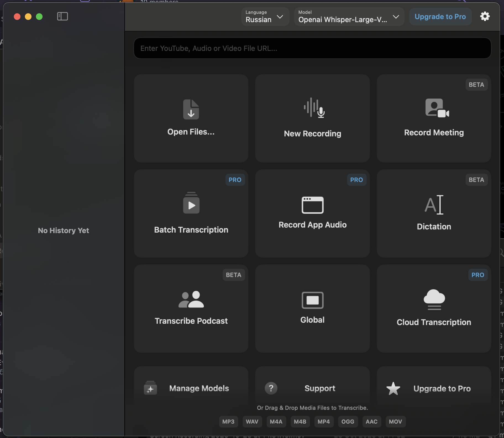Click the star Upgrade to Pro tile
The width and height of the screenshot is (504, 438).
pos(434,389)
